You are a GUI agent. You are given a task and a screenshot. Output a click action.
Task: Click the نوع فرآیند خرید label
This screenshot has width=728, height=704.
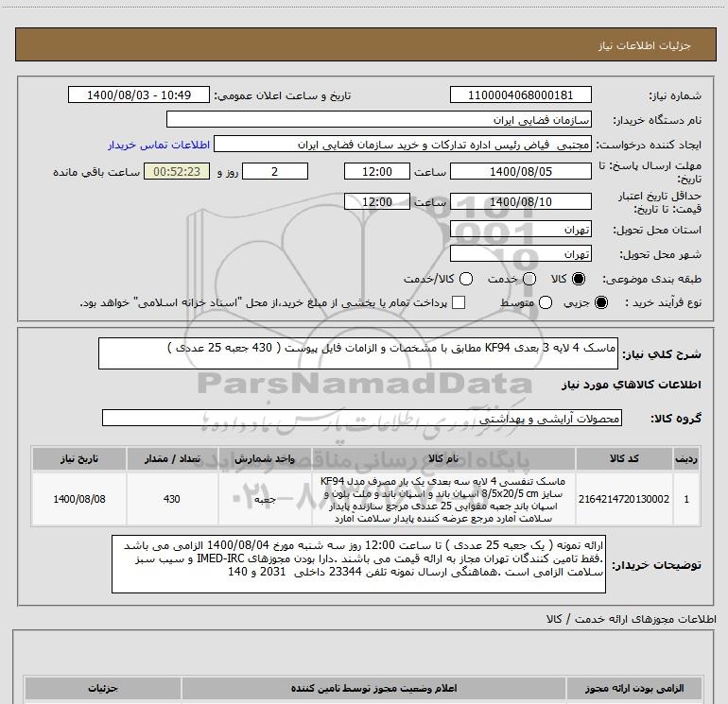point(663,302)
